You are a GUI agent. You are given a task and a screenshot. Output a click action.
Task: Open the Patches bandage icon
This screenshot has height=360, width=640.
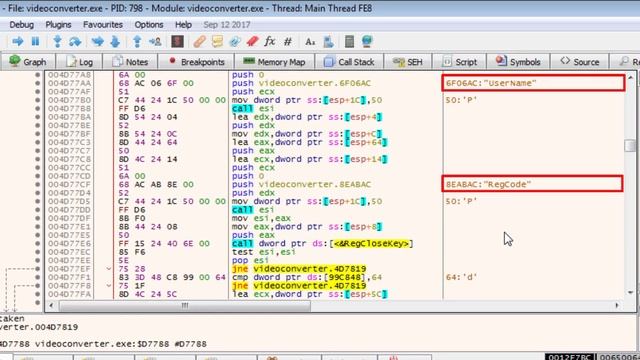click(199, 41)
